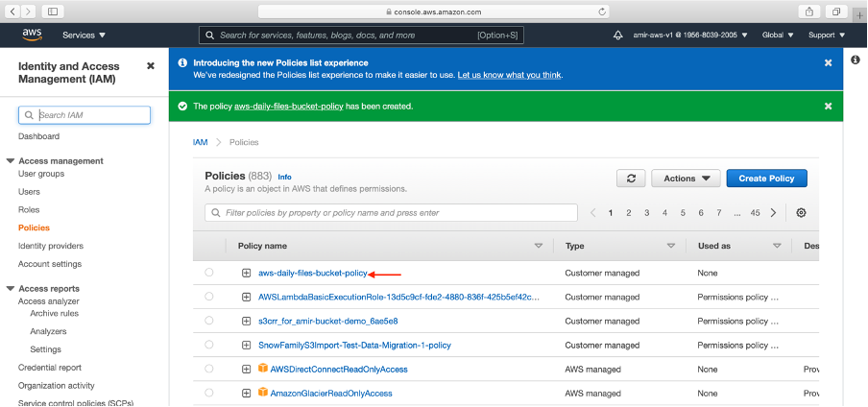Viewport: 868px width, 407px height.
Task: Open User groups in sidebar
Action: [41, 174]
